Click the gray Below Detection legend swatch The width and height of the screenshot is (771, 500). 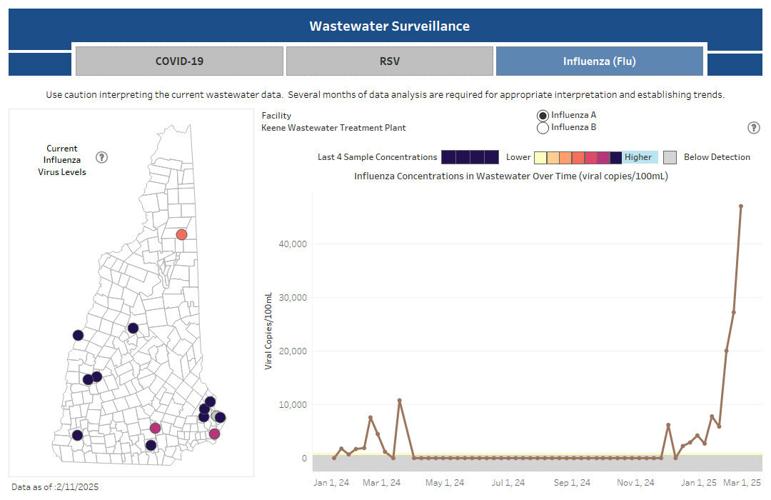(x=671, y=157)
